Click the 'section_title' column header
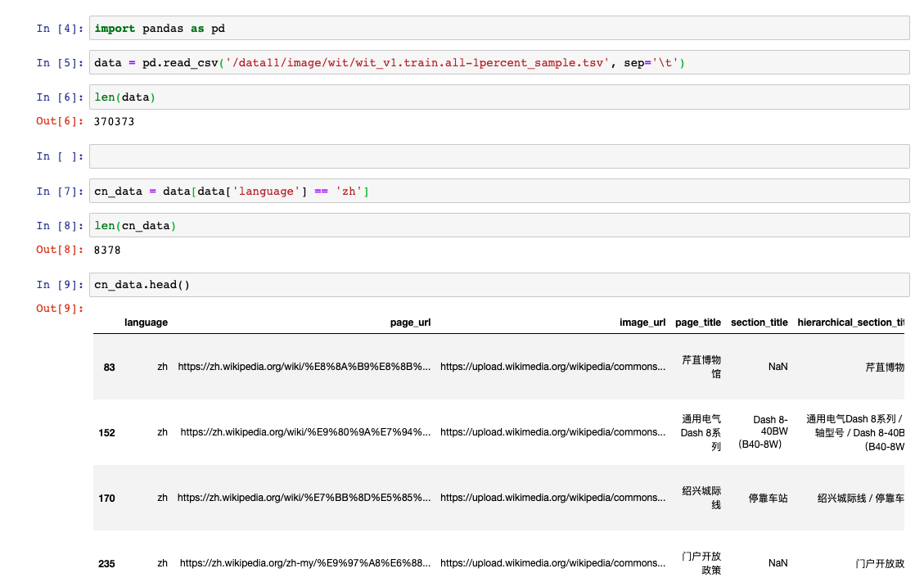Viewport: 924px width, 582px height. 759,323
